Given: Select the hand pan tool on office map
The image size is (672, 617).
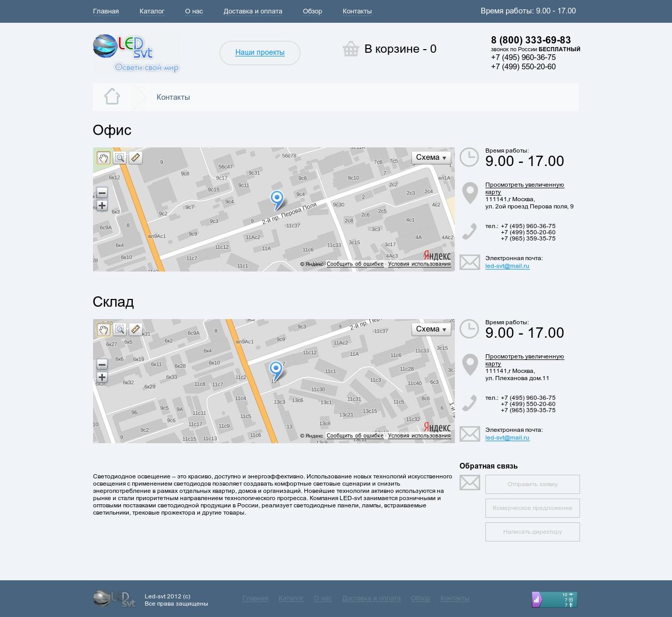Looking at the screenshot, I should point(103,158).
